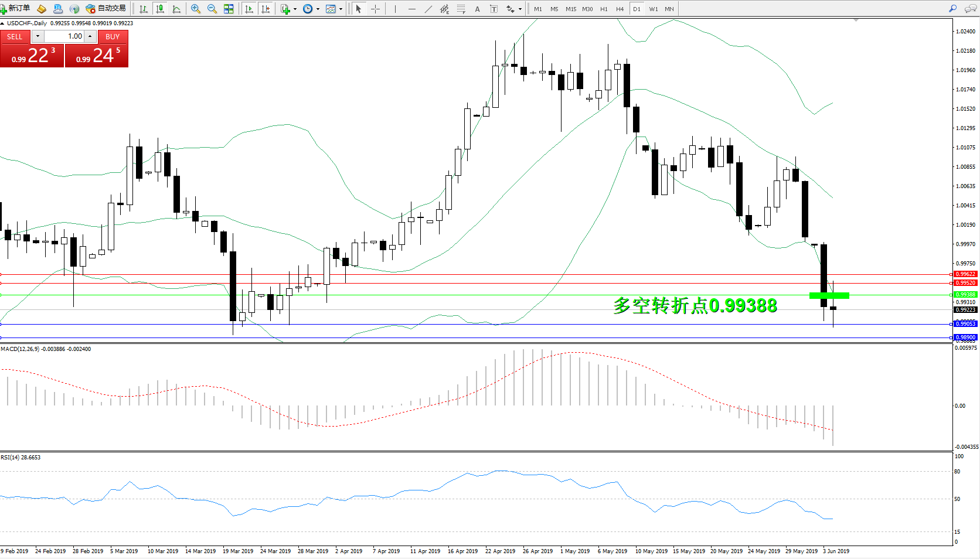Expand the periodicity clock dropdown arrow
Screen dimensions: 980x559
(318, 9)
